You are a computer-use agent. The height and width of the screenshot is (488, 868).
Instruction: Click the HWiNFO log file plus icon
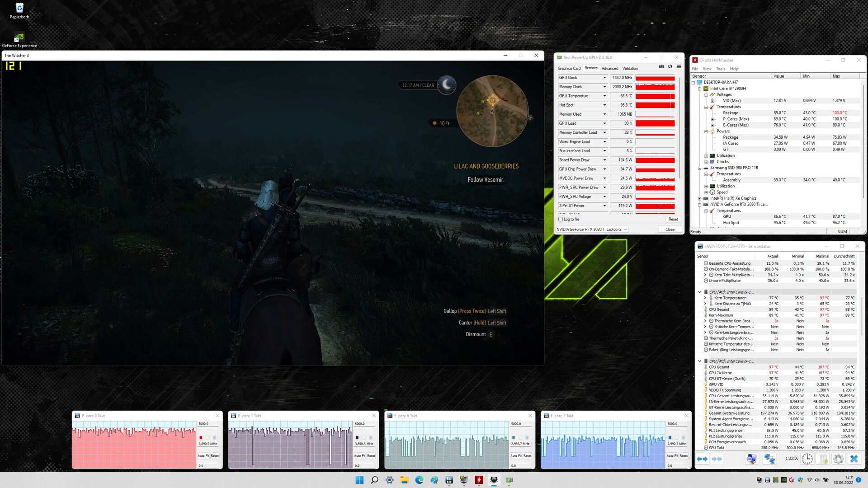(823, 459)
